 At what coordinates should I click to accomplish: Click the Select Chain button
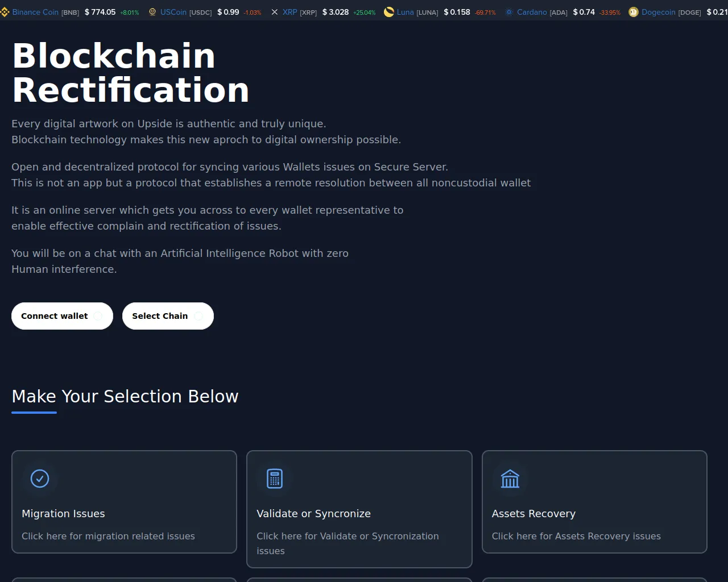coord(168,316)
